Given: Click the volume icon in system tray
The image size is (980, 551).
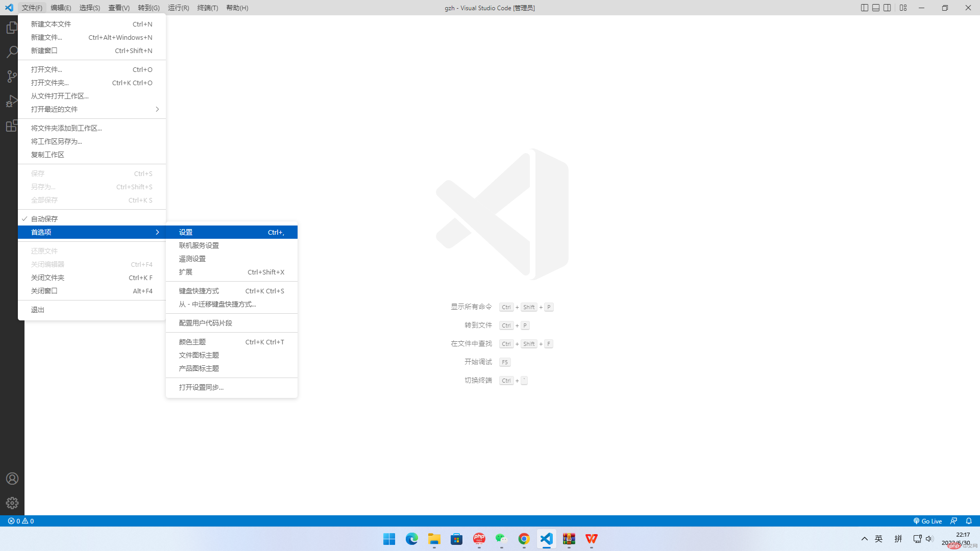Looking at the screenshot, I should click(929, 539).
